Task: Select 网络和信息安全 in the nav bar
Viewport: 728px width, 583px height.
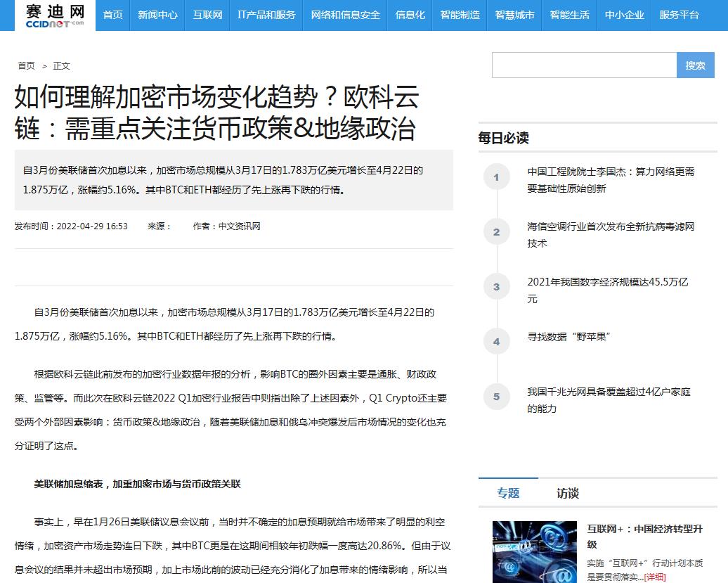Action: tap(345, 15)
